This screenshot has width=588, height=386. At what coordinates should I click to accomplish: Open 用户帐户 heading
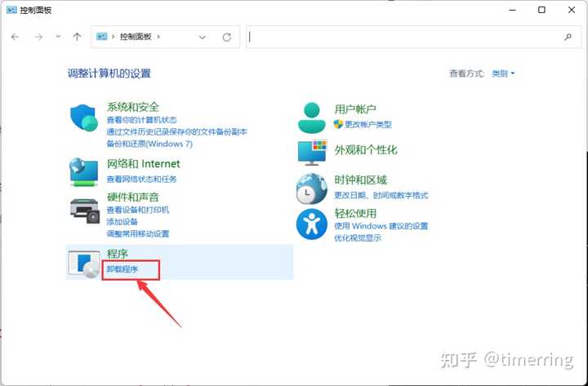(355, 109)
